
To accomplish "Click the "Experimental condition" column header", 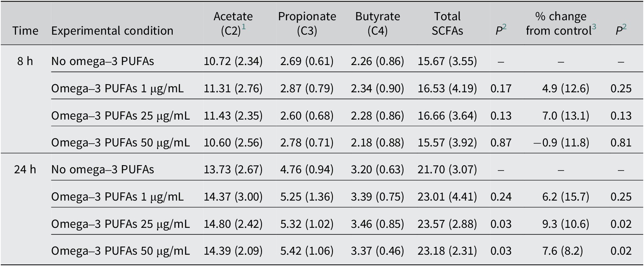I will [x=112, y=31].
